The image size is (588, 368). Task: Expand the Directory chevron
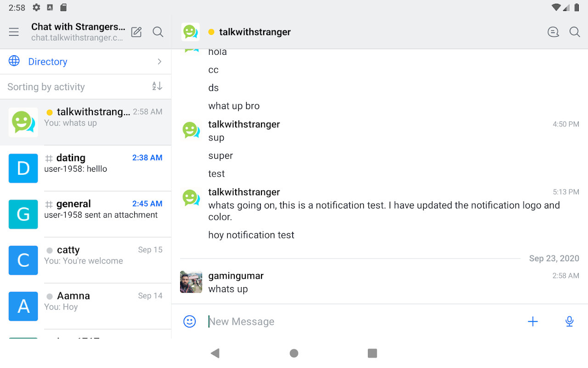click(159, 62)
